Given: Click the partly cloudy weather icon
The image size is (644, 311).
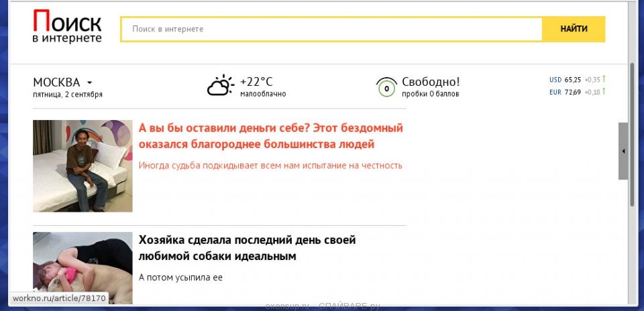Looking at the screenshot, I should (x=220, y=85).
